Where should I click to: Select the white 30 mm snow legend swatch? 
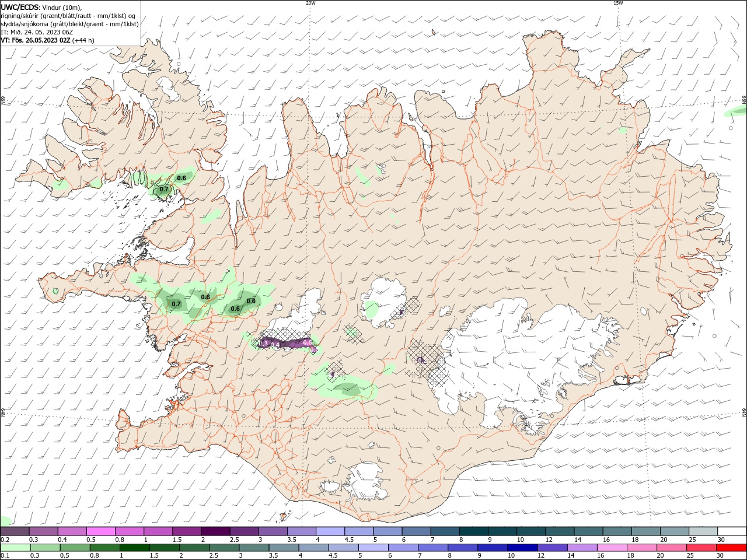click(x=731, y=531)
